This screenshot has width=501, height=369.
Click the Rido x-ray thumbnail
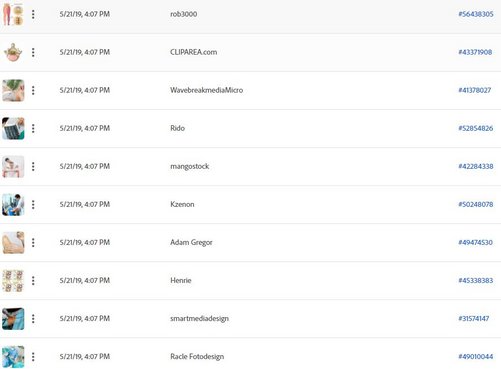[x=13, y=128]
